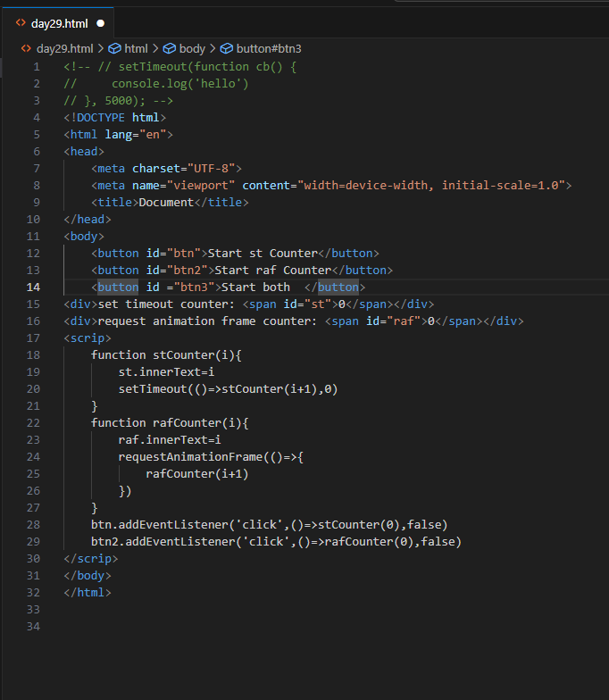Click 'set timeout counter:' text
Viewport: 609px width, 700px height.
pos(166,304)
